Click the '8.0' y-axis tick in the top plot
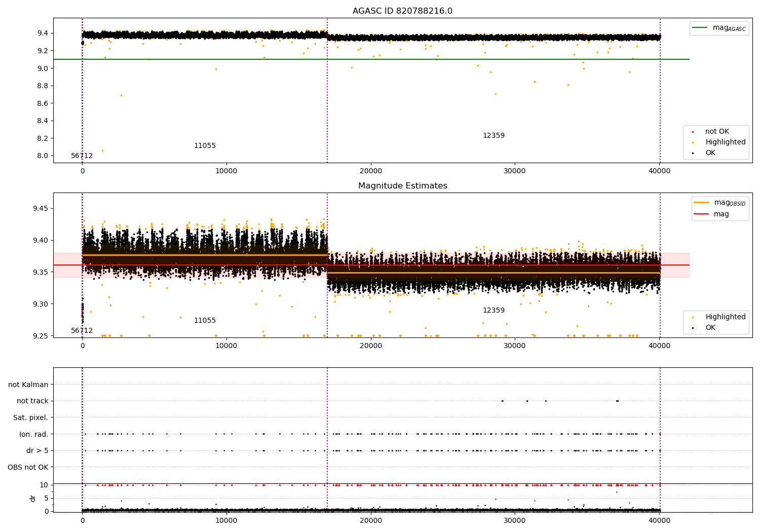The width and height of the screenshot is (760, 532). point(43,156)
